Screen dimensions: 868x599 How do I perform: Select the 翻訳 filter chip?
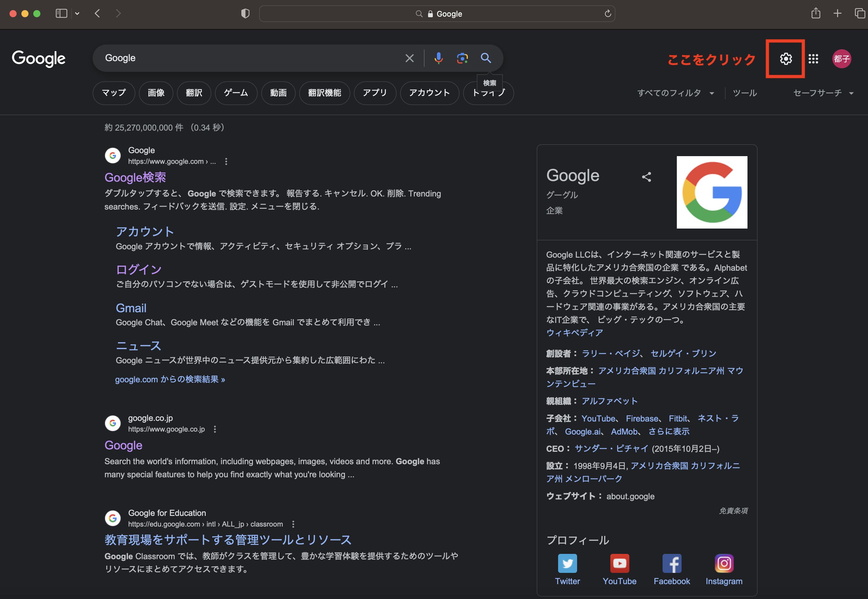[x=194, y=93]
